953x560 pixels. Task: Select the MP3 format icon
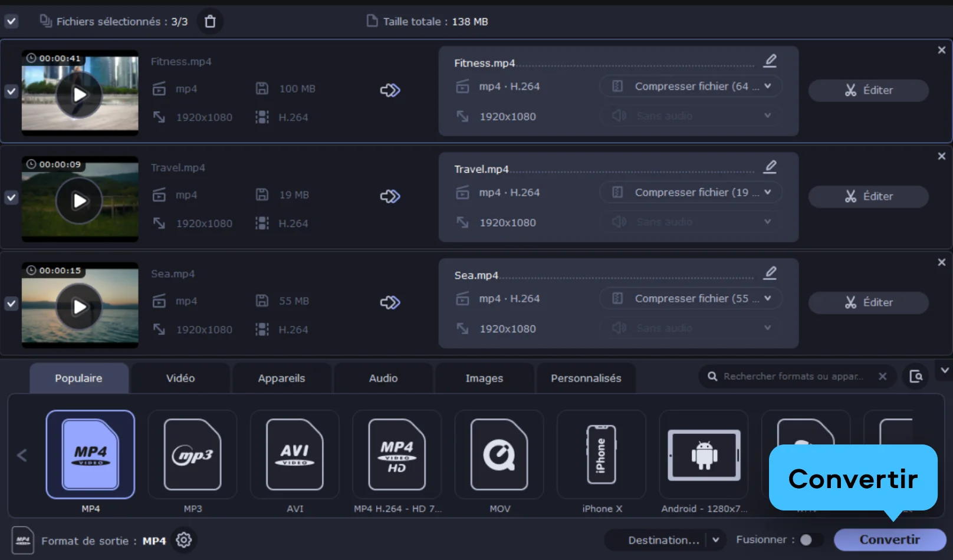tap(192, 454)
